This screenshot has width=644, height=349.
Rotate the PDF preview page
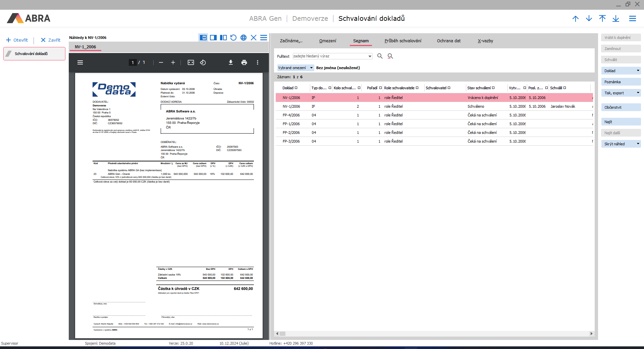pos(203,62)
